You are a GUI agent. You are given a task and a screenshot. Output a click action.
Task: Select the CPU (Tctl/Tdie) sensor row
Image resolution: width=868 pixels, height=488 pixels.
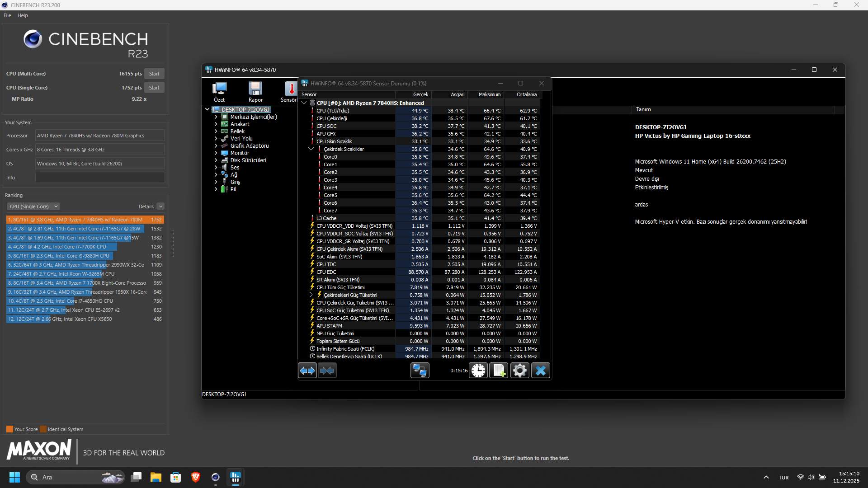coord(420,111)
